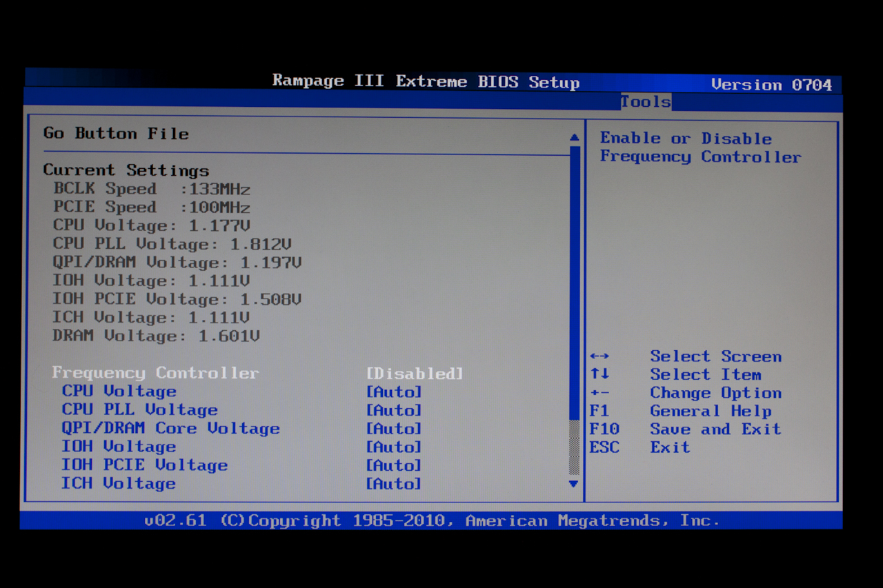883x588 pixels.
Task: Select the QPI/DRAM Core Voltage setting
Action: tap(170, 428)
